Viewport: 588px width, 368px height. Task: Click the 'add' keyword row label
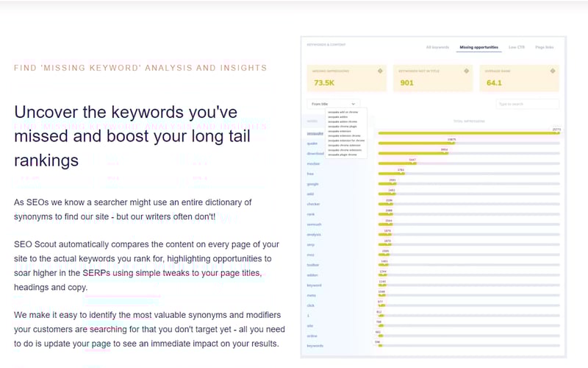(x=310, y=194)
